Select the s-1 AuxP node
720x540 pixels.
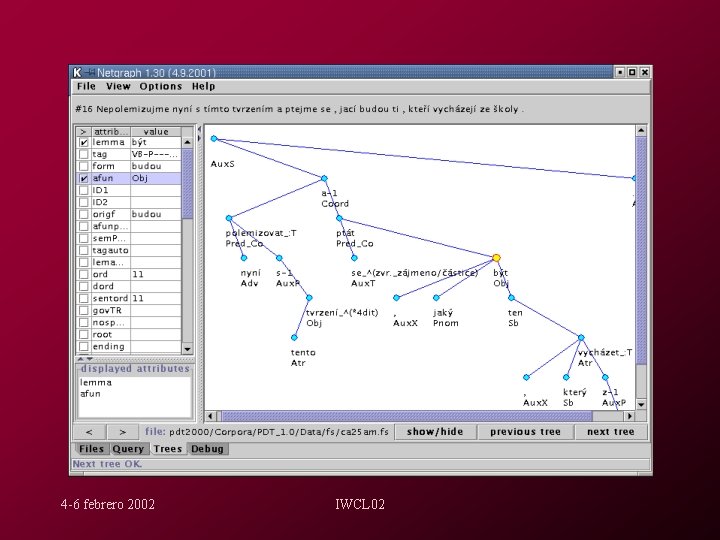click(x=279, y=258)
